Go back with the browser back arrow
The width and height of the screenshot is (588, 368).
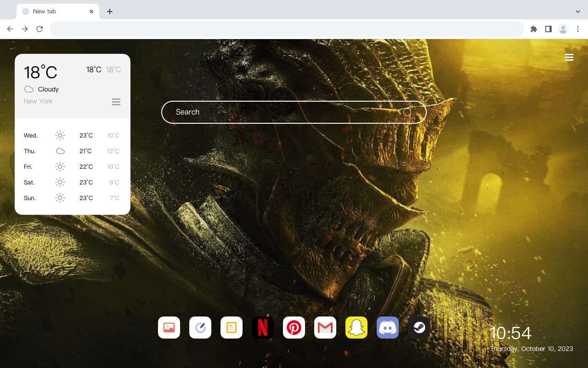click(10, 29)
